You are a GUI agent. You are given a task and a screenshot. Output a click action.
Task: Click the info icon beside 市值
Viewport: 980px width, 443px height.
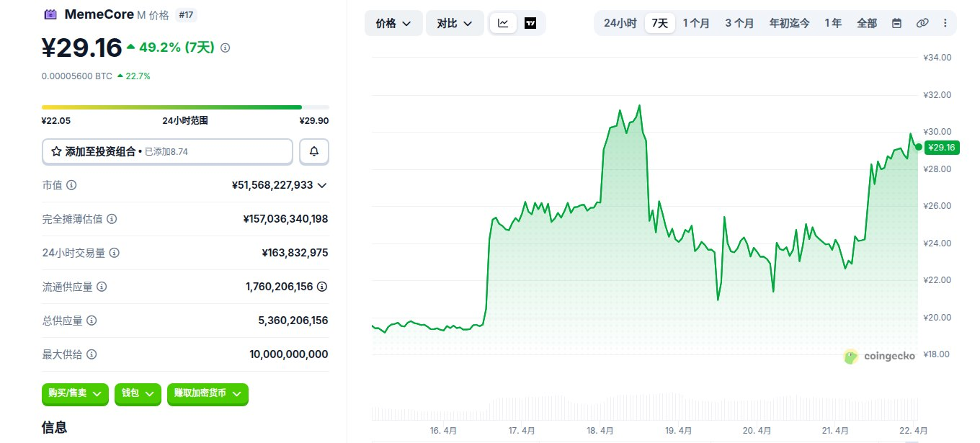click(71, 185)
